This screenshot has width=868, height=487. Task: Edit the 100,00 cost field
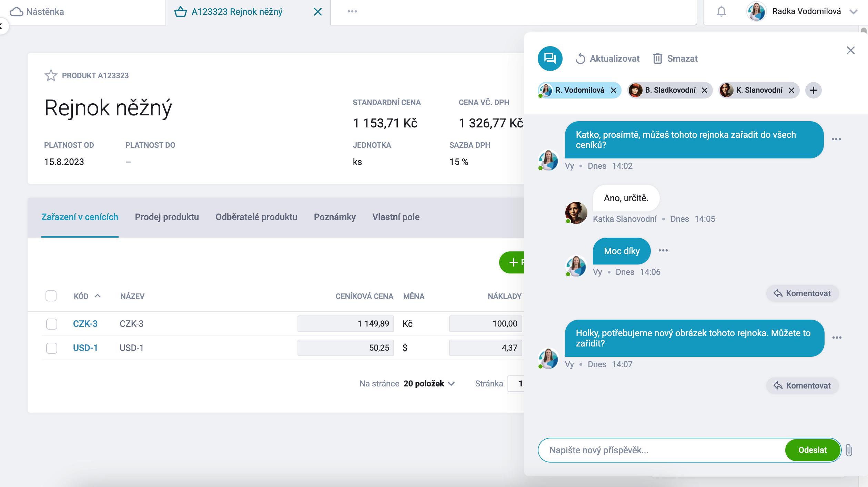486,324
